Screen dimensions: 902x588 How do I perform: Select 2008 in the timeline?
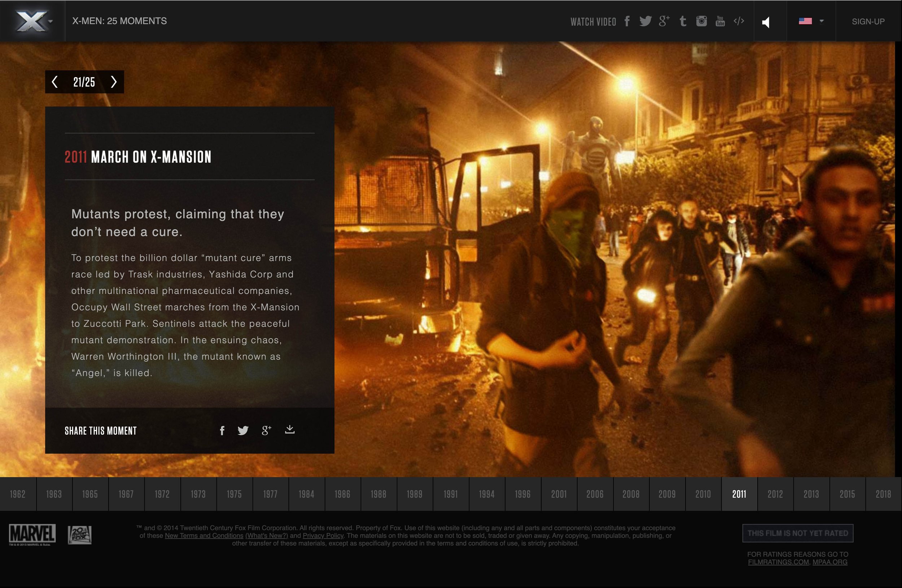(631, 494)
